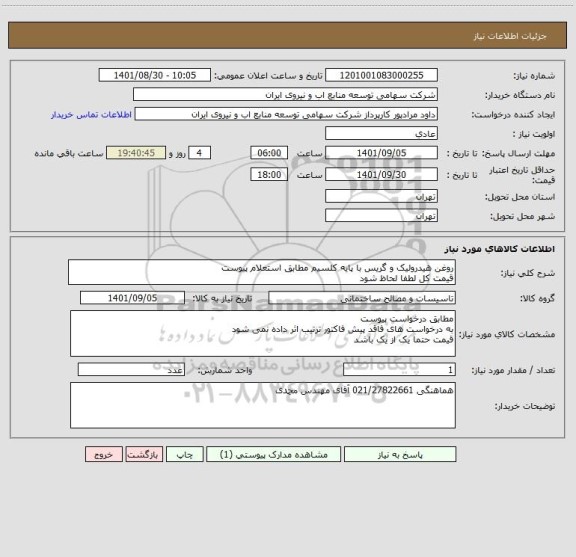Click the remaining days field showing 4
576x557 pixels.
click(x=199, y=153)
